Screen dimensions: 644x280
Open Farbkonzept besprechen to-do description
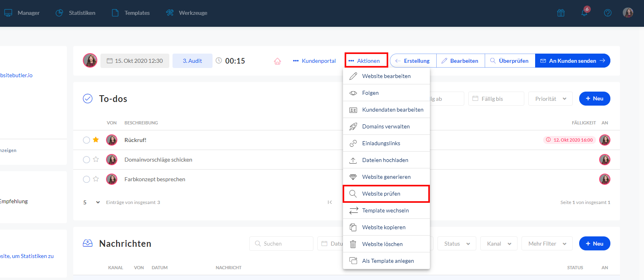[155, 179]
